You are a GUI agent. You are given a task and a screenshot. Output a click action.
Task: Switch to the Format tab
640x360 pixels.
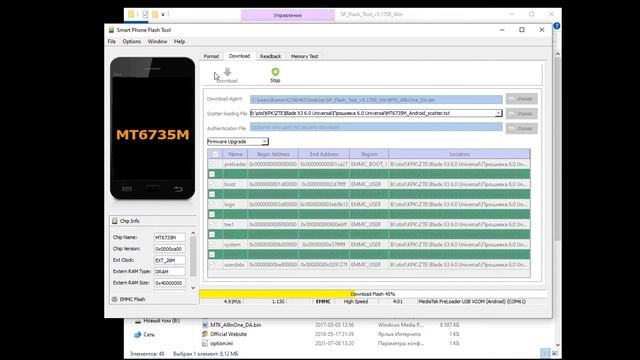pyautogui.click(x=211, y=56)
